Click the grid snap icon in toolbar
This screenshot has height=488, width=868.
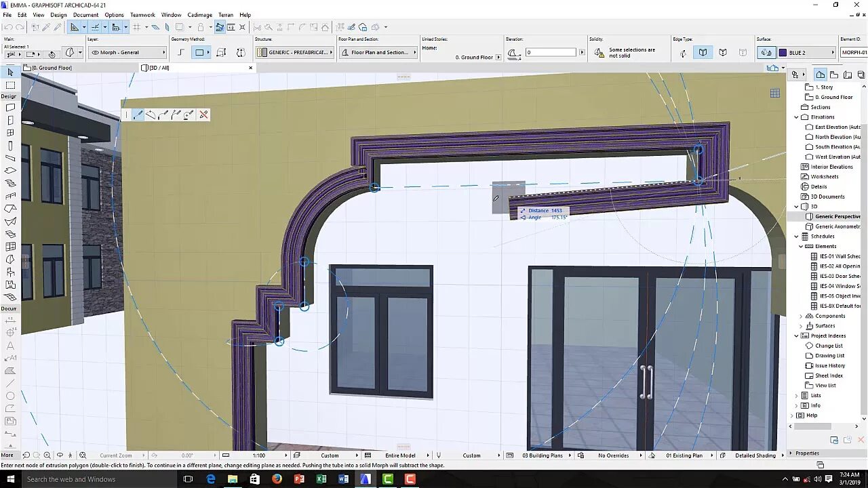point(136,27)
